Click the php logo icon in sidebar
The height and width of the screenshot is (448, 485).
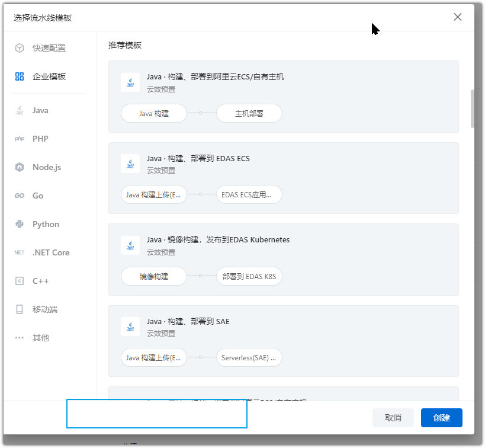pos(20,139)
